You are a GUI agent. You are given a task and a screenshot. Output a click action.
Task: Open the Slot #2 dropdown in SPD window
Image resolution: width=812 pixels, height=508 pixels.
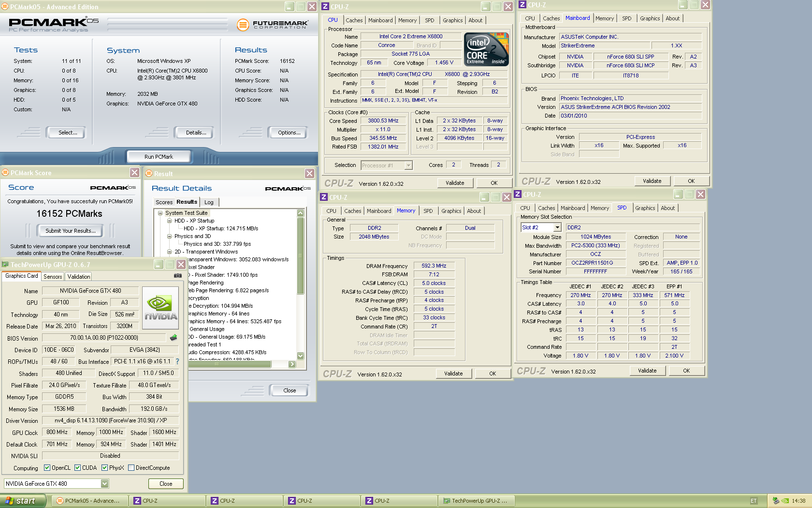pos(557,227)
